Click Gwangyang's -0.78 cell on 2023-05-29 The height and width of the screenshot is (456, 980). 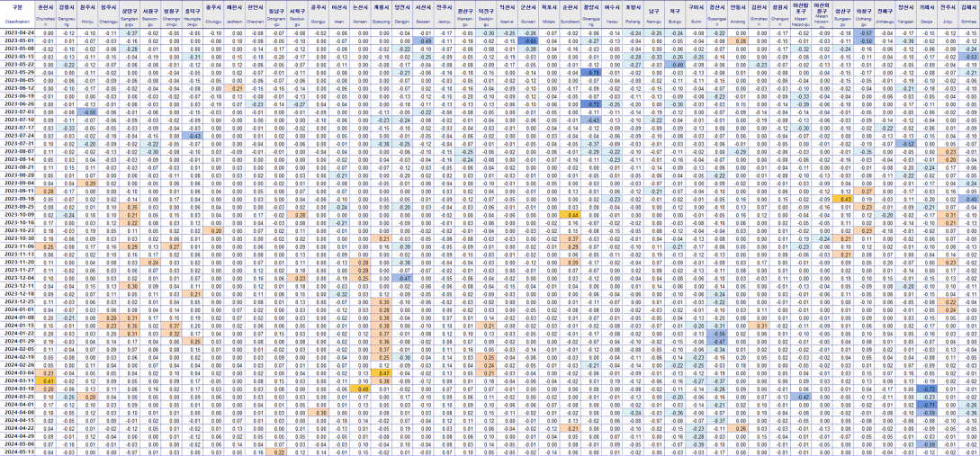tap(589, 72)
